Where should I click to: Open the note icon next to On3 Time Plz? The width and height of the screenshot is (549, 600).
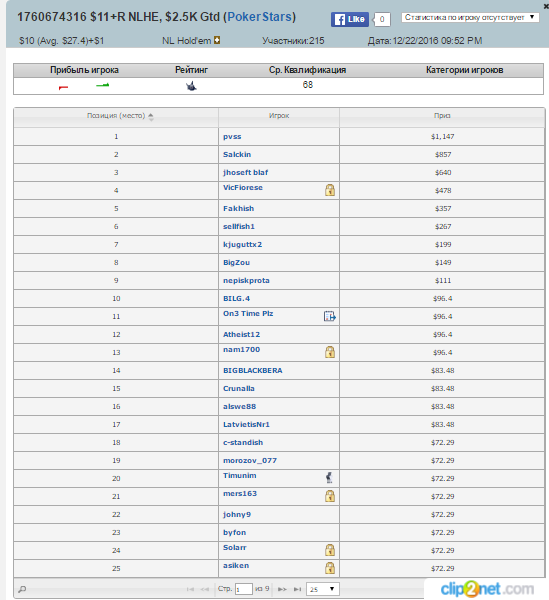point(329,316)
